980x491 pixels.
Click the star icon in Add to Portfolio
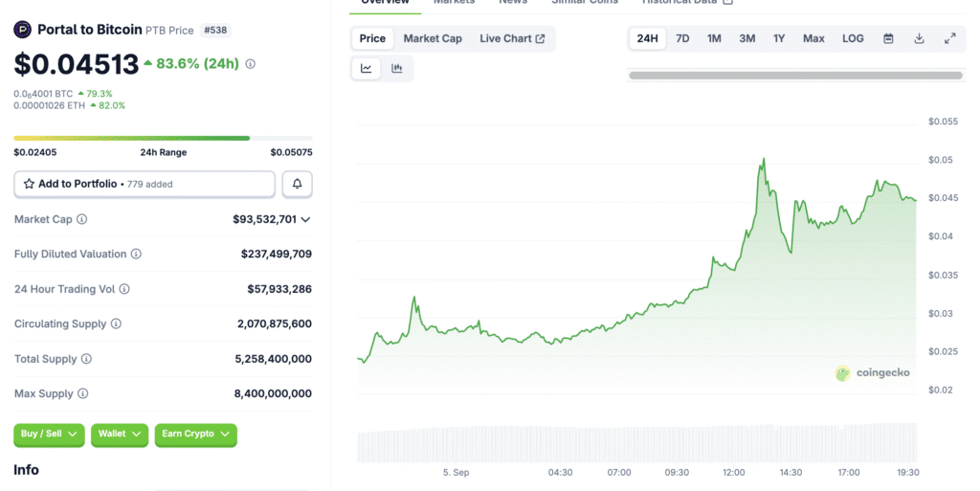click(x=29, y=184)
